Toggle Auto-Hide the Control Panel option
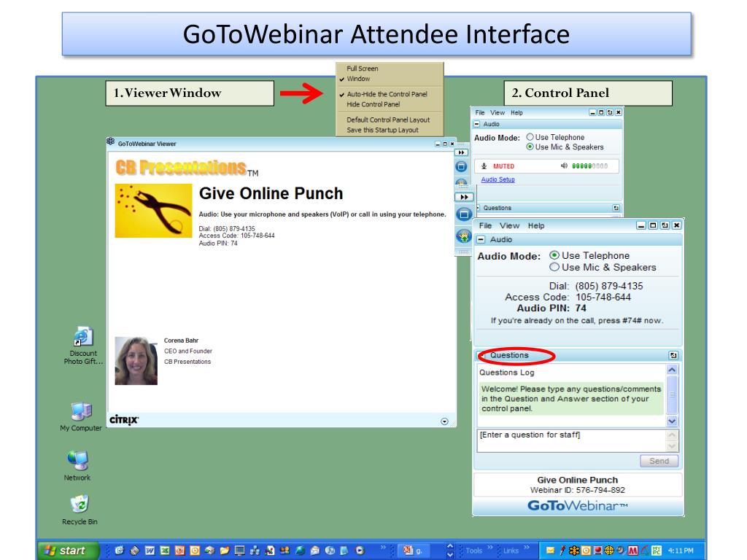This screenshot has height=560, width=747. 387,94
